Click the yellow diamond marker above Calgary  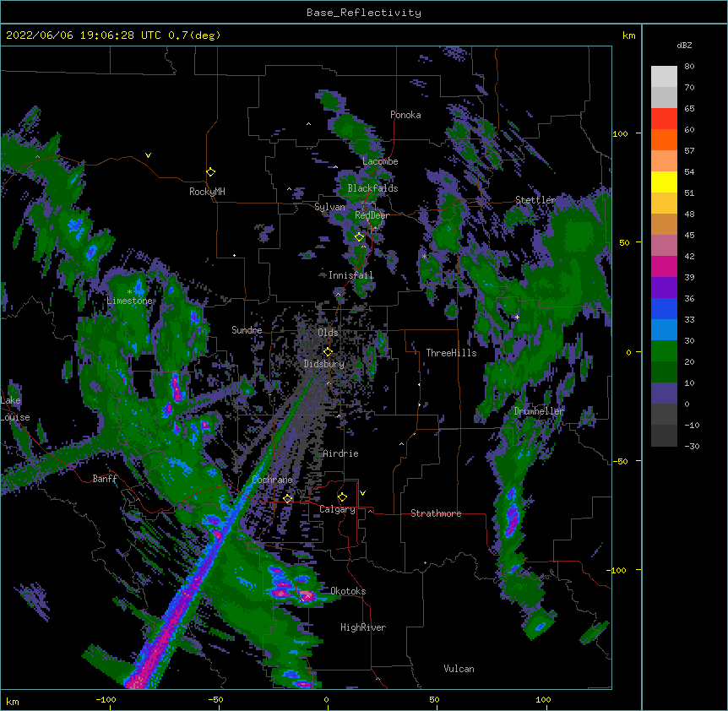[342, 497]
